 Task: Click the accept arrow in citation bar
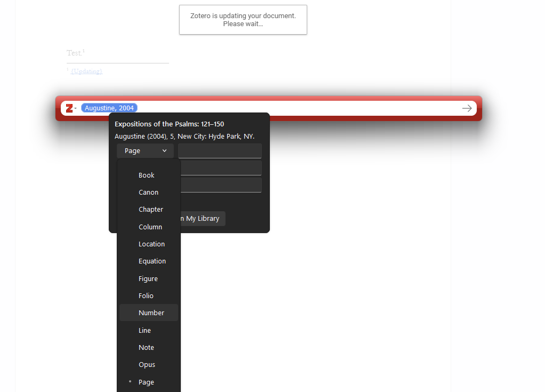pos(467,108)
